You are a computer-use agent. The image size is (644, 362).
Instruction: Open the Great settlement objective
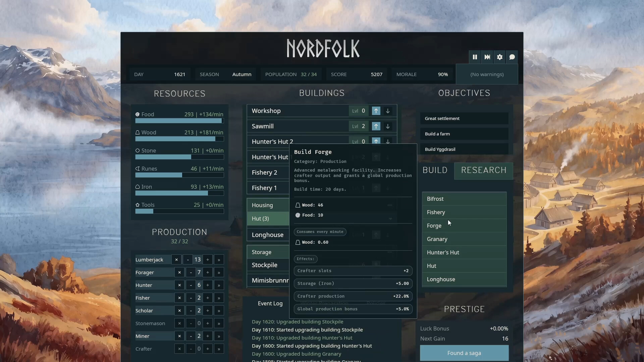click(464, 119)
